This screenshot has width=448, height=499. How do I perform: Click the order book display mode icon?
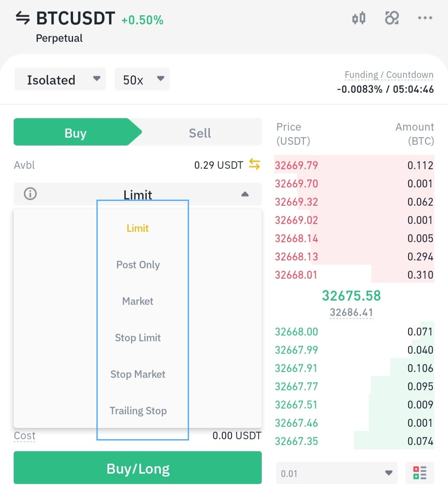click(419, 473)
